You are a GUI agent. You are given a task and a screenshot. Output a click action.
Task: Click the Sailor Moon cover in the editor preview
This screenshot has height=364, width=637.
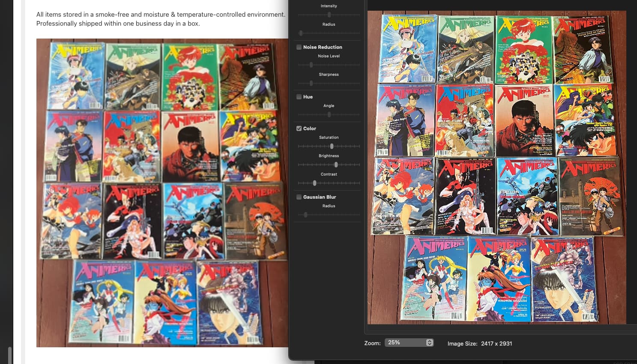click(x=435, y=278)
